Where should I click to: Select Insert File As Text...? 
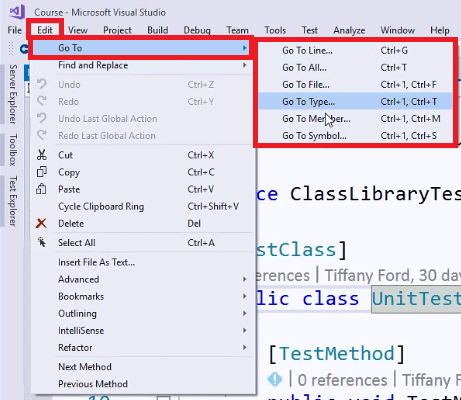(x=143, y=262)
